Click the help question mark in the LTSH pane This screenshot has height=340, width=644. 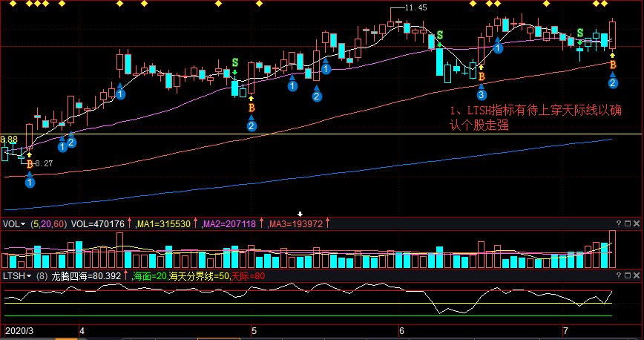[618, 276]
